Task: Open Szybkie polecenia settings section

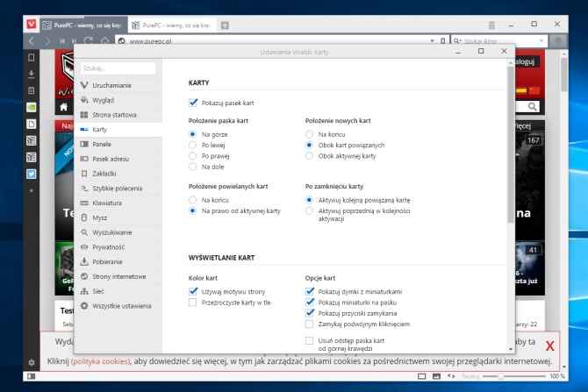Action: click(118, 189)
